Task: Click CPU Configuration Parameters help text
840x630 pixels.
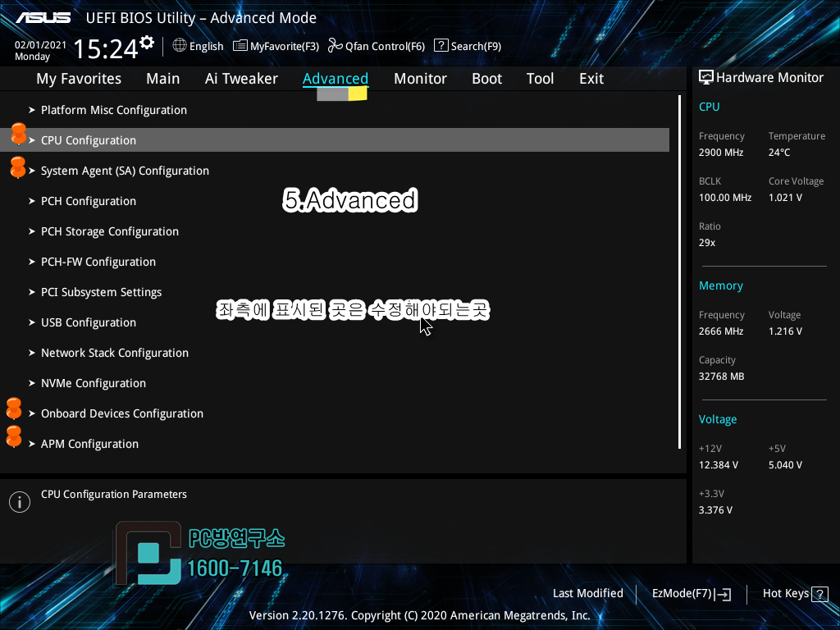Action: (113, 495)
